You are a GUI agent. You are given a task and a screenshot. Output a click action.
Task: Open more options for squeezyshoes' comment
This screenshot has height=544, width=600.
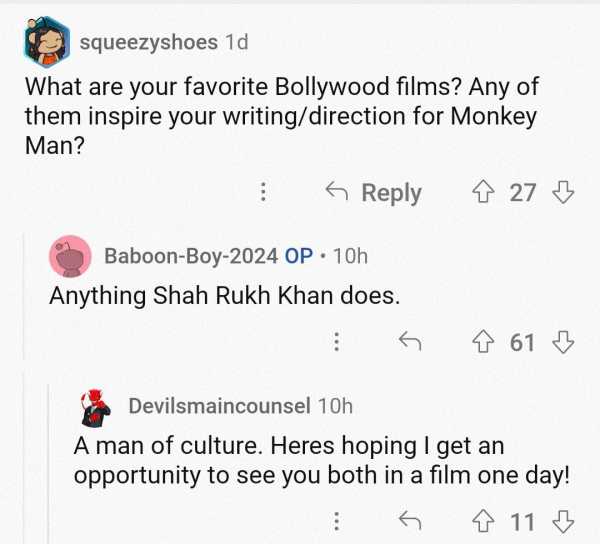tap(263, 192)
